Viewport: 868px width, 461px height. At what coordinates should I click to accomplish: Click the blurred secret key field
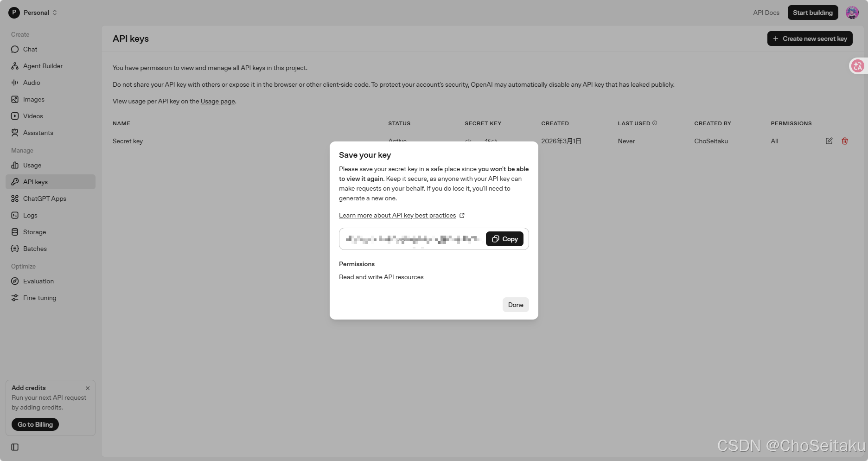[x=413, y=239]
